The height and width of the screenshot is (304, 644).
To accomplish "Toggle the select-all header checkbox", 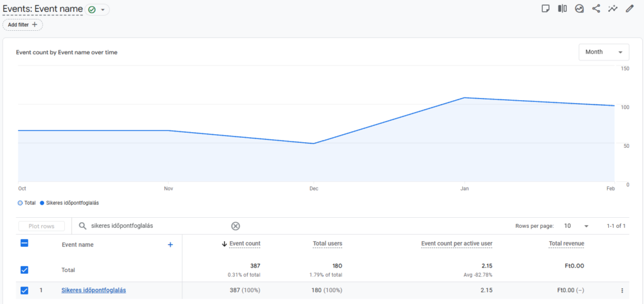I will tap(25, 244).
